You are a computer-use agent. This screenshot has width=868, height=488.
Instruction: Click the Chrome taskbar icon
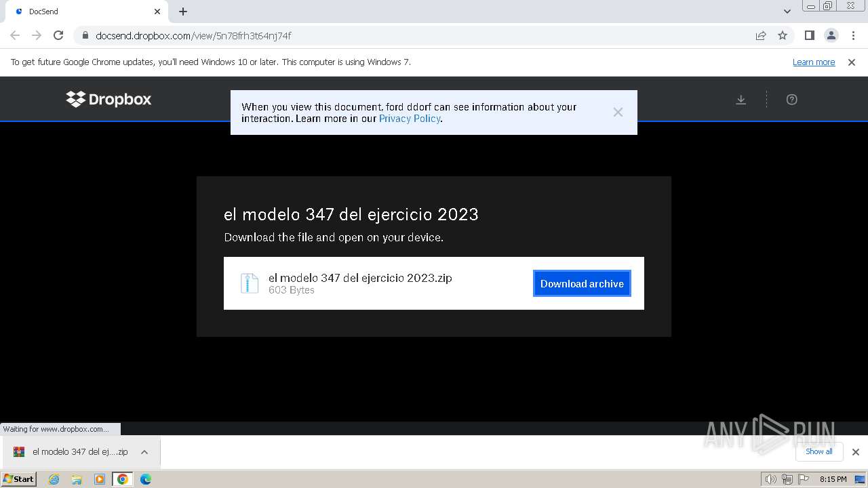point(123,479)
